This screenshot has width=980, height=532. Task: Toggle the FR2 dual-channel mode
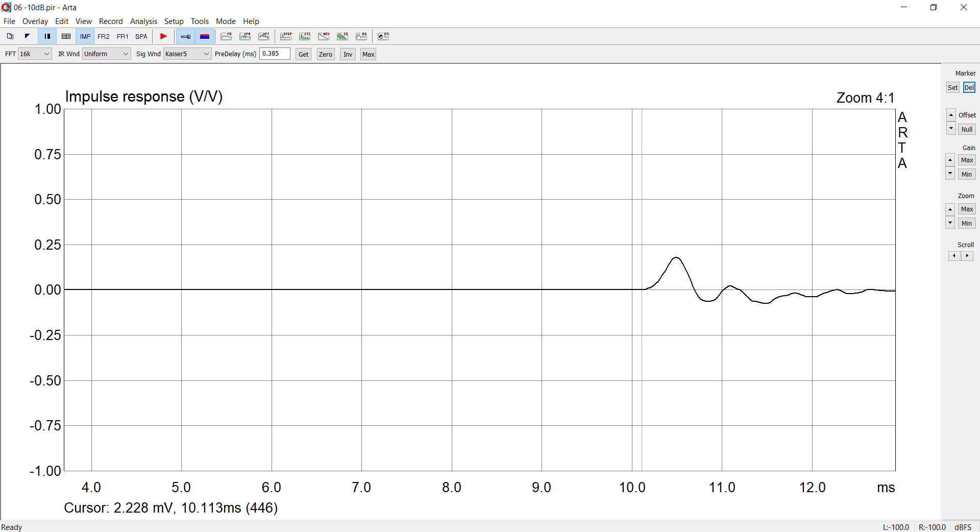pyautogui.click(x=104, y=36)
